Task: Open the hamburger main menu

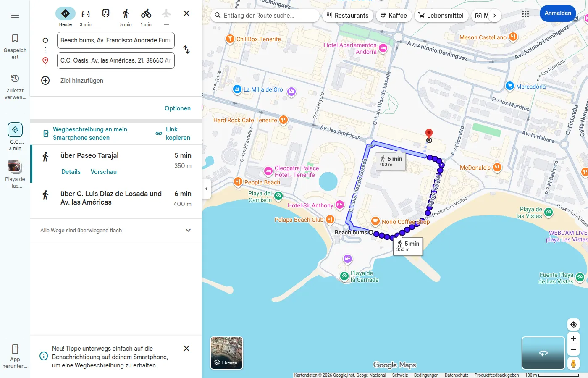Action: pyautogui.click(x=15, y=15)
